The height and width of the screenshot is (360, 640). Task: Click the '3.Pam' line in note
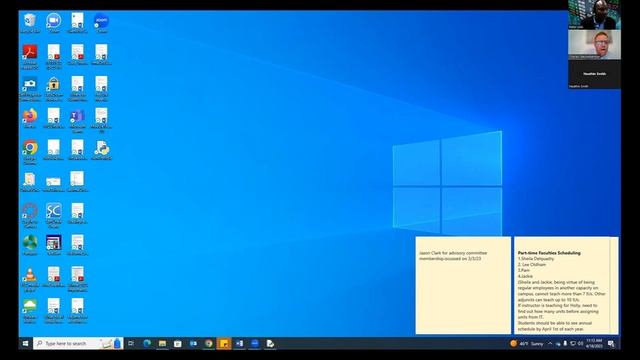(524, 270)
